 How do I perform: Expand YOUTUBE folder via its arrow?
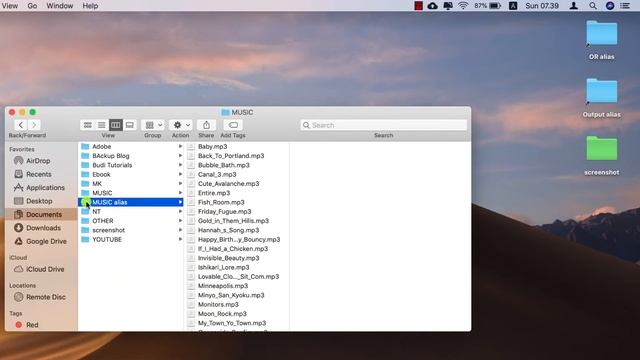[180, 240]
